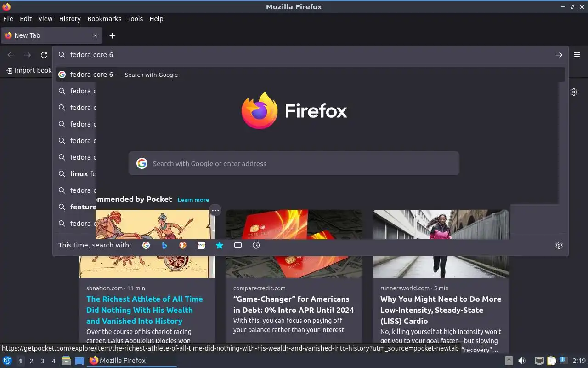Open the desktop start menu icon
The width and height of the screenshot is (588, 368).
pos(7,361)
